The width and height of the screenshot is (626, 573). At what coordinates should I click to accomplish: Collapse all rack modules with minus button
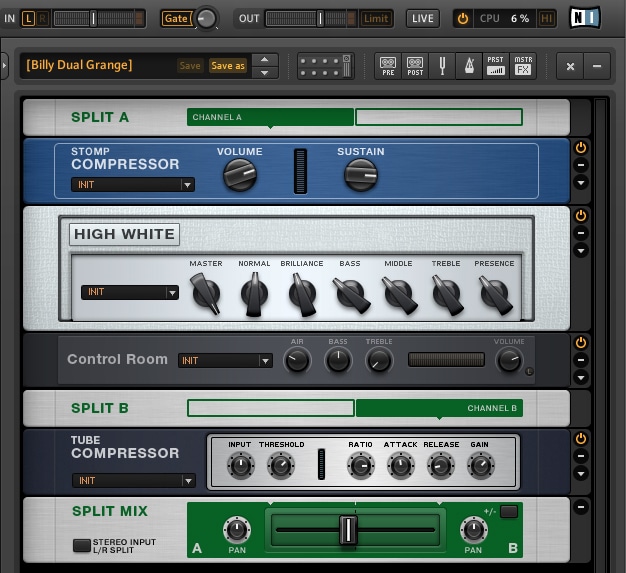597,66
